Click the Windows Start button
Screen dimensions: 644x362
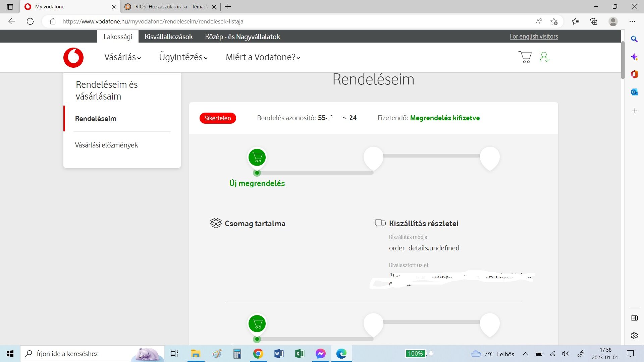(10, 354)
